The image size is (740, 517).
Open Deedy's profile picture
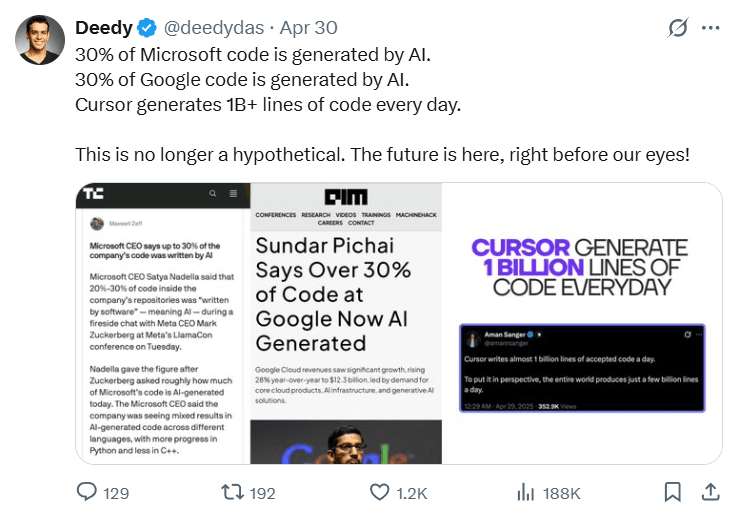(40, 39)
